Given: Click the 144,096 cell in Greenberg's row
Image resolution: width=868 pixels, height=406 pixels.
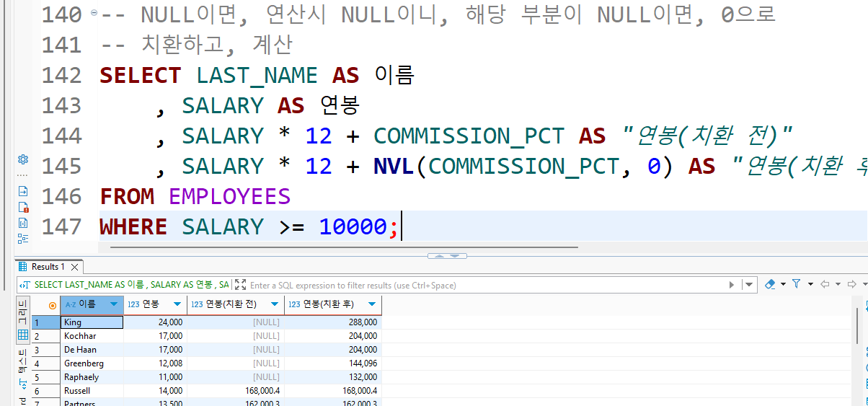Looking at the screenshot, I should [x=332, y=363].
